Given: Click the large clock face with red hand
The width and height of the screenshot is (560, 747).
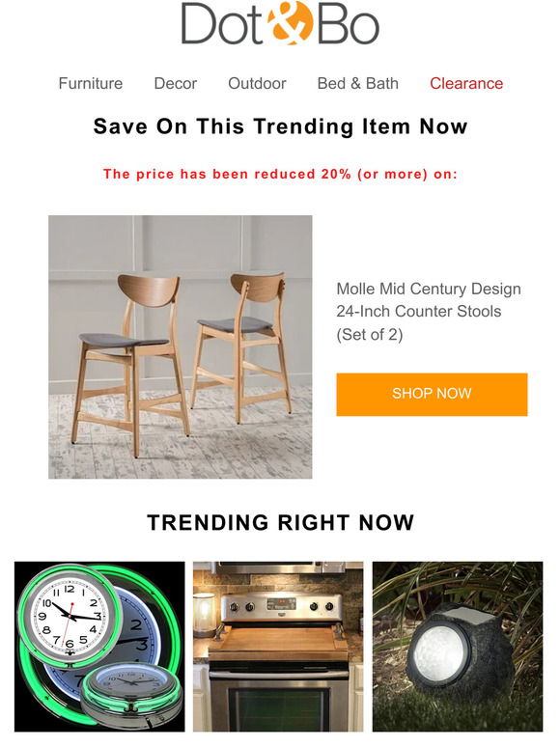Looking at the screenshot, I should [70, 617].
